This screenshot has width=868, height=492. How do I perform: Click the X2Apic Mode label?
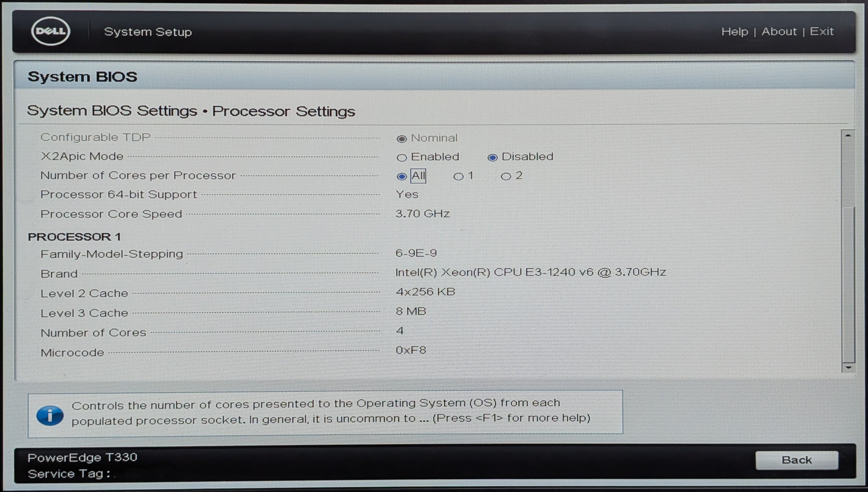82,156
